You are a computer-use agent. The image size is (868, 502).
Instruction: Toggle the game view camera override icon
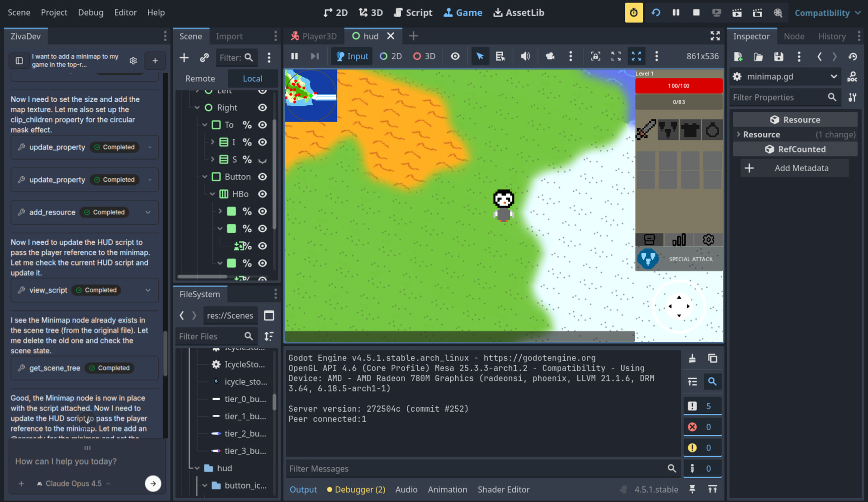550,56
